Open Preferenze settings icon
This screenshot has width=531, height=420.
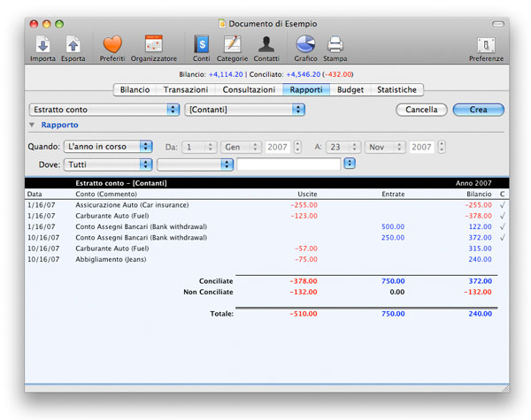coord(486,43)
